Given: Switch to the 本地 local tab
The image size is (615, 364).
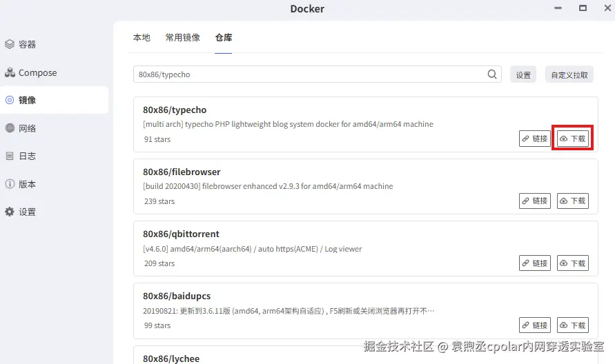Looking at the screenshot, I should tap(141, 38).
